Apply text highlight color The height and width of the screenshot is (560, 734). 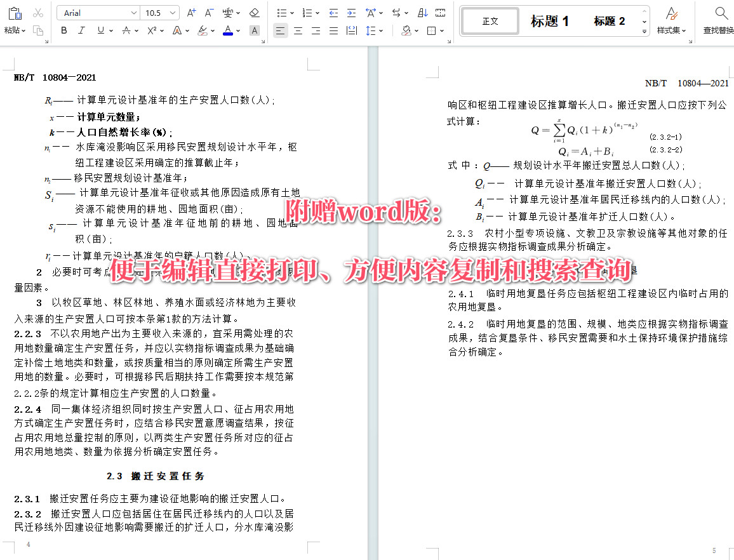click(203, 30)
